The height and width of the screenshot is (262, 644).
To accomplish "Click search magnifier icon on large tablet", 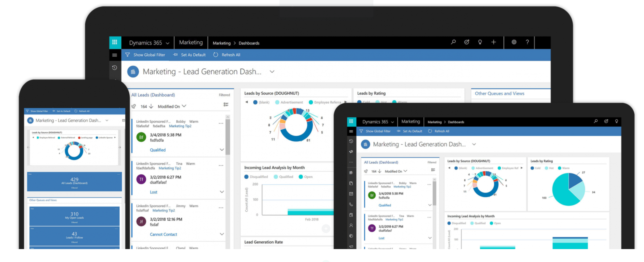I will coord(453,42).
